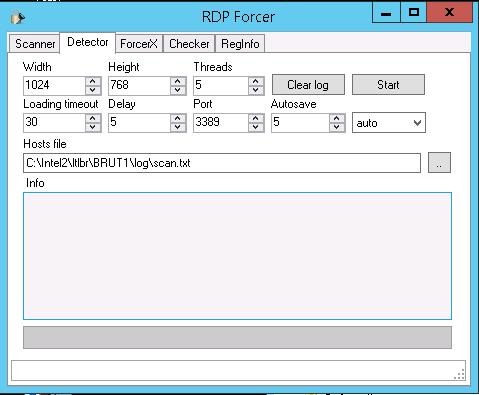
Task: Switch to the Scanner tab
Action: [x=35, y=44]
